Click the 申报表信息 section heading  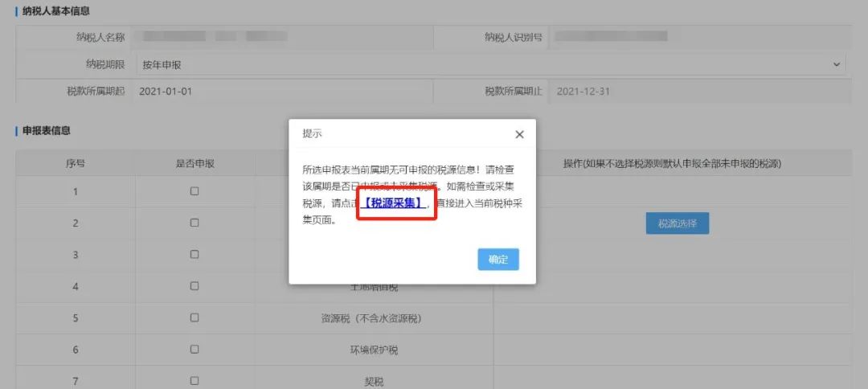click(47, 131)
